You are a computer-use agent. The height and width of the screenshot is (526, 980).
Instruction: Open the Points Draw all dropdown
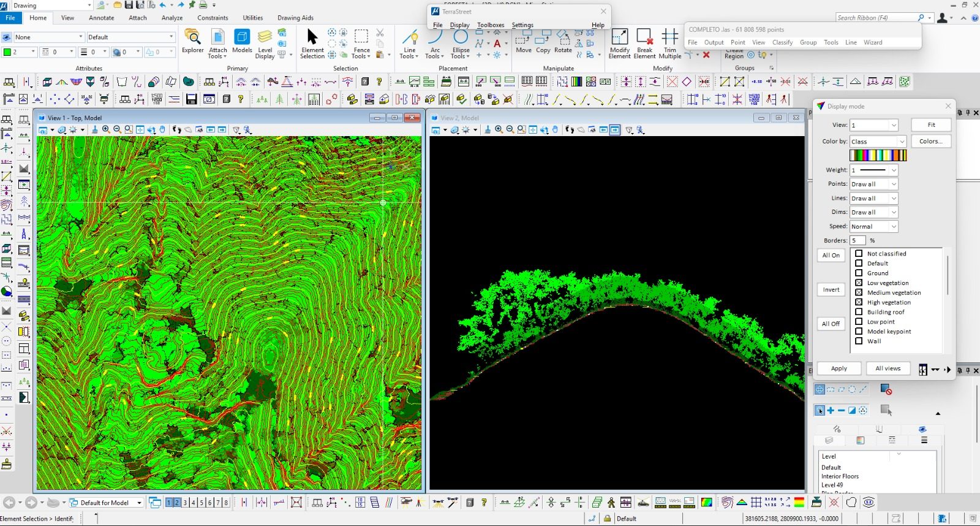(874, 184)
